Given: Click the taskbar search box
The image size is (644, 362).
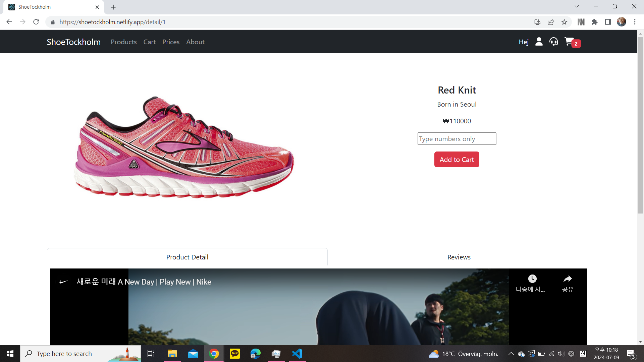Looking at the screenshot, I should pos(80,354).
